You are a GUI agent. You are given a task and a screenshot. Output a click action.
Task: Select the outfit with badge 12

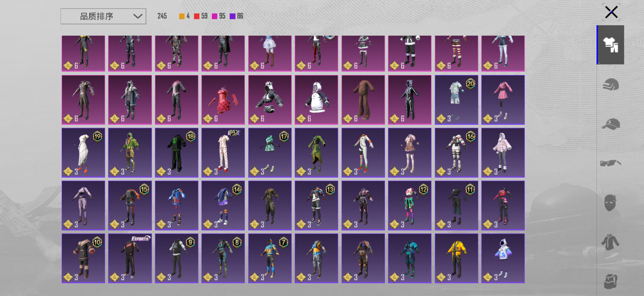point(410,206)
